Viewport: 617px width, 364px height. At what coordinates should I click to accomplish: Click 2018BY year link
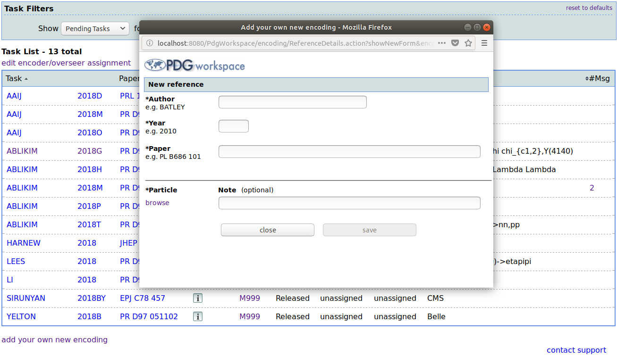92,298
